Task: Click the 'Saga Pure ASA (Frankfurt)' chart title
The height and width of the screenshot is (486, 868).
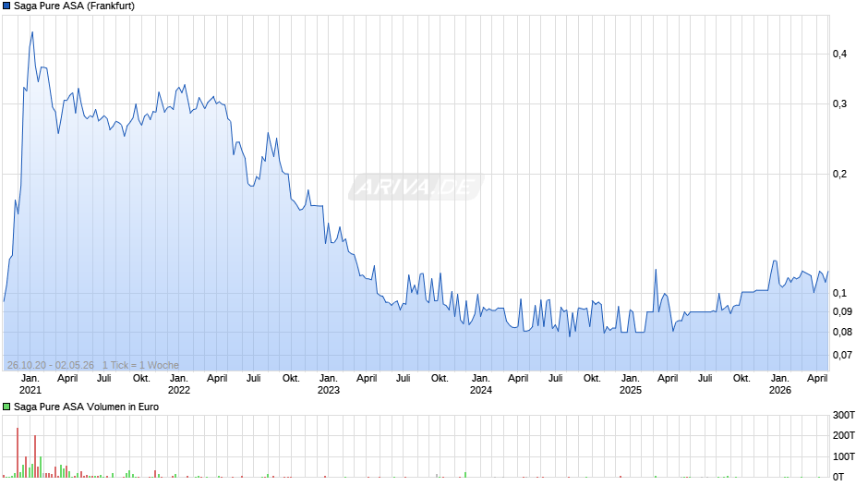Action: [x=74, y=6]
